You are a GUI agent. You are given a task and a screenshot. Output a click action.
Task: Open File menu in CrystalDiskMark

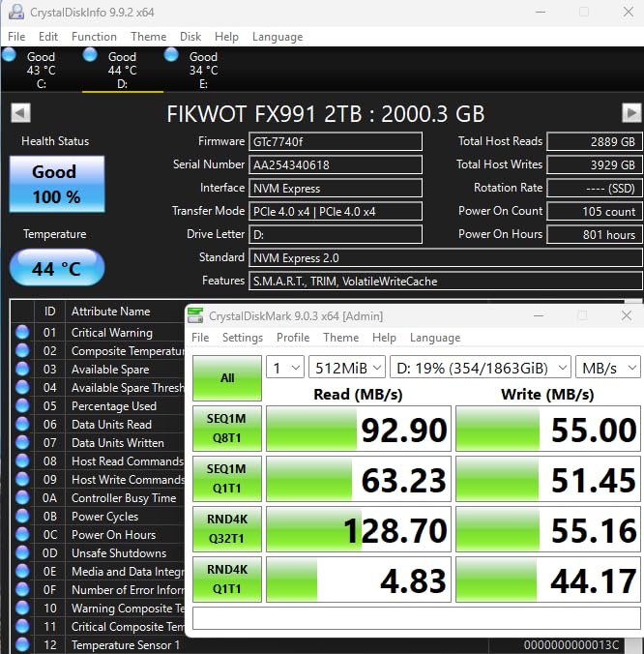pos(200,338)
